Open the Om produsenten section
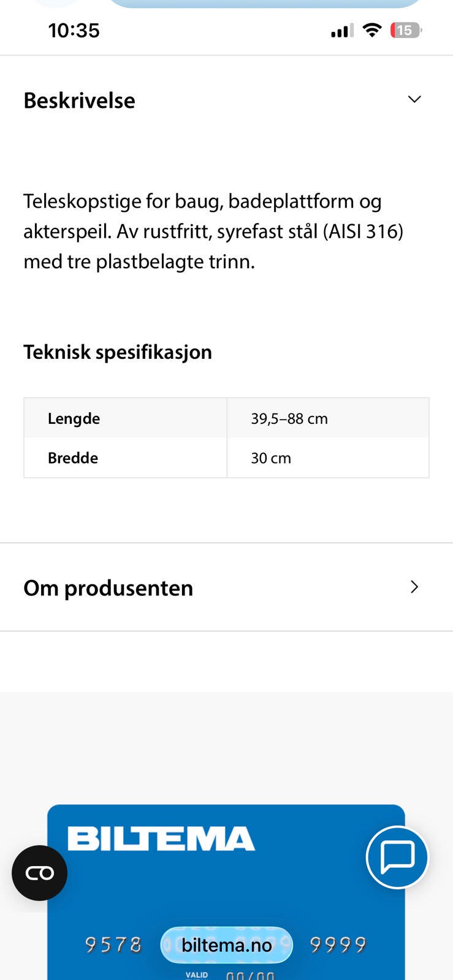The width and height of the screenshot is (453, 980). [x=226, y=587]
